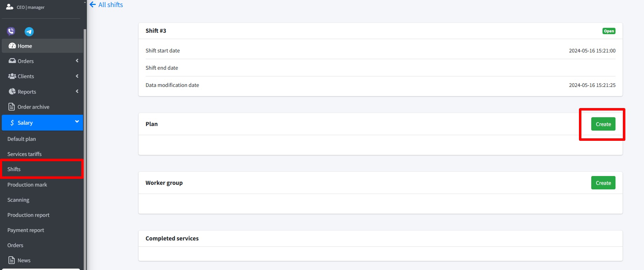Screen dimensions: 644x270
Task: Expand the Orders submenu chevron
Action: (77, 61)
